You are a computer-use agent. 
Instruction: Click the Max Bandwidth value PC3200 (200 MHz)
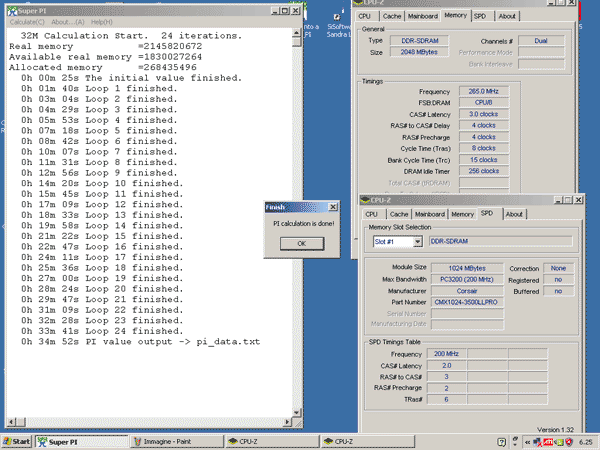pyautogui.click(x=467, y=279)
